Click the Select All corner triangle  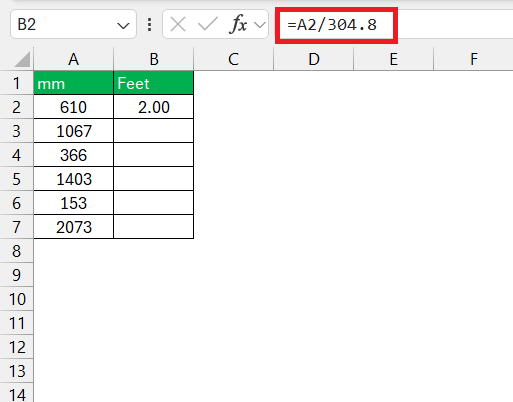[x=22, y=60]
